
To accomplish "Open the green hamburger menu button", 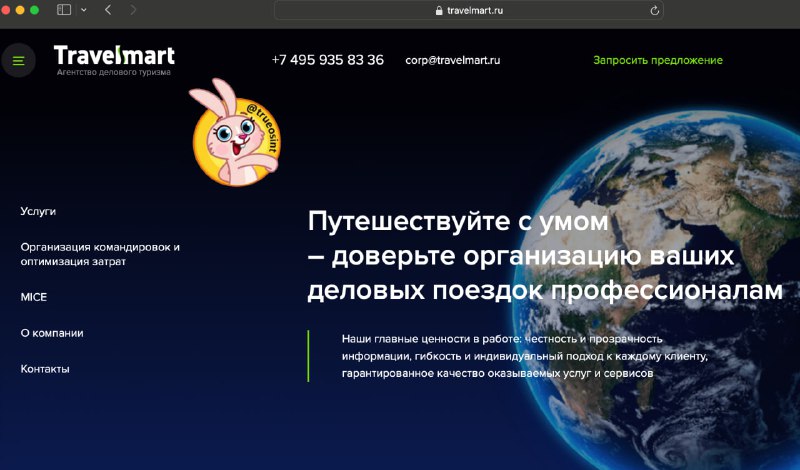I will coord(18,61).
